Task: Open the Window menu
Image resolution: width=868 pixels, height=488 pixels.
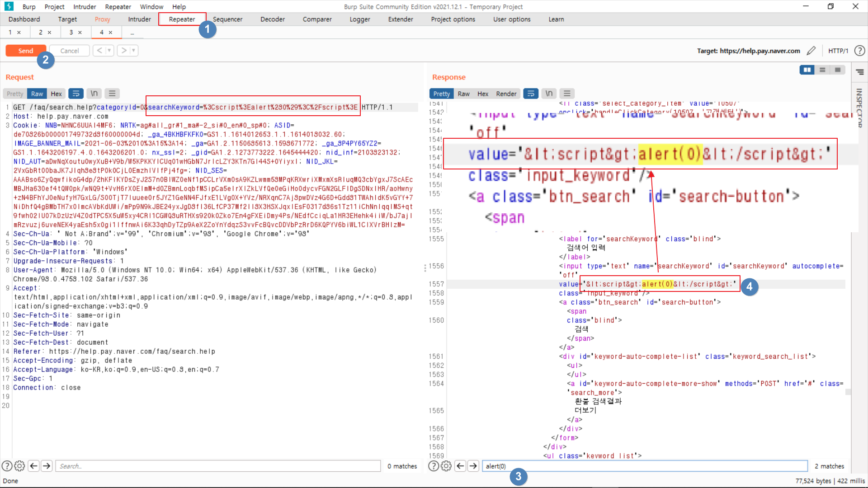Action: click(151, 7)
